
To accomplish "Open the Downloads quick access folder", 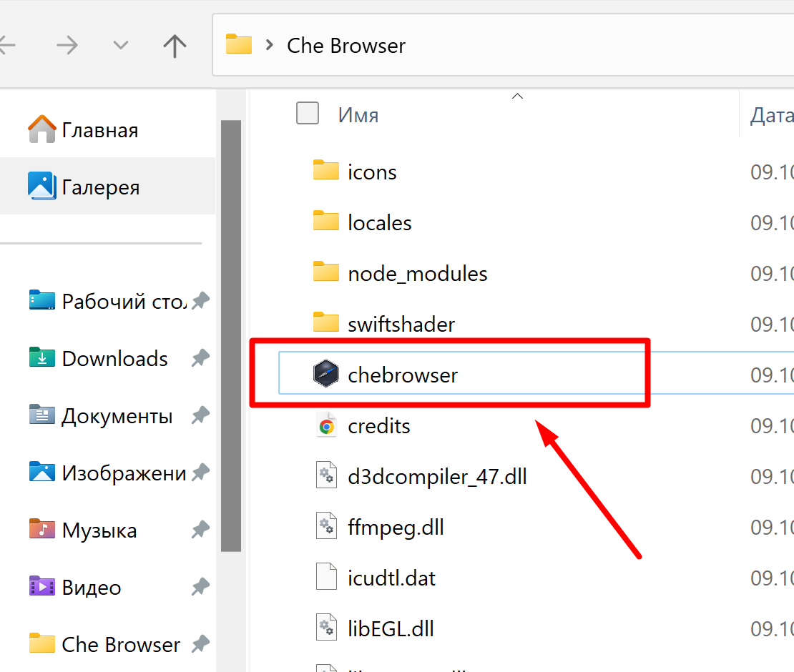I will (x=114, y=358).
